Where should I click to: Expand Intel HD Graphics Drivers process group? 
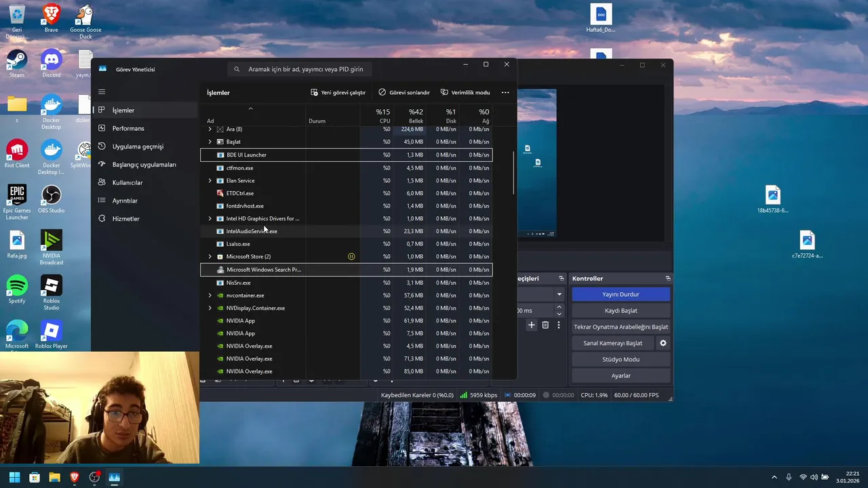pos(210,219)
